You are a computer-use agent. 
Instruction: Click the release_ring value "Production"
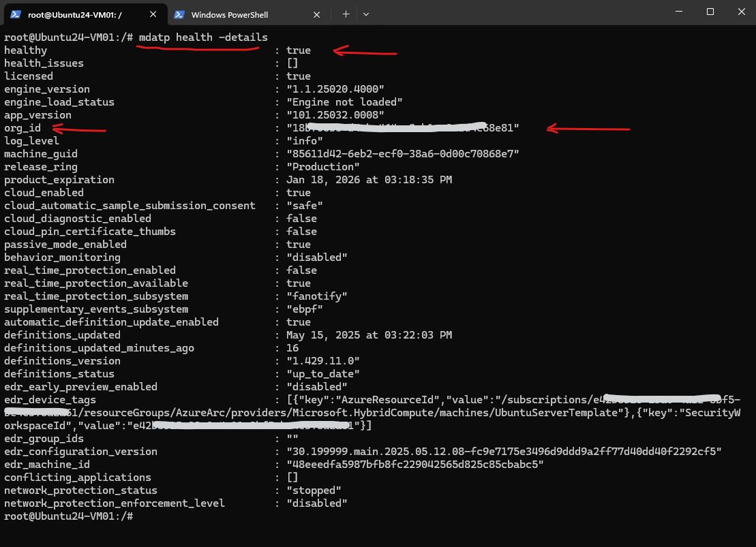tap(323, 167)
